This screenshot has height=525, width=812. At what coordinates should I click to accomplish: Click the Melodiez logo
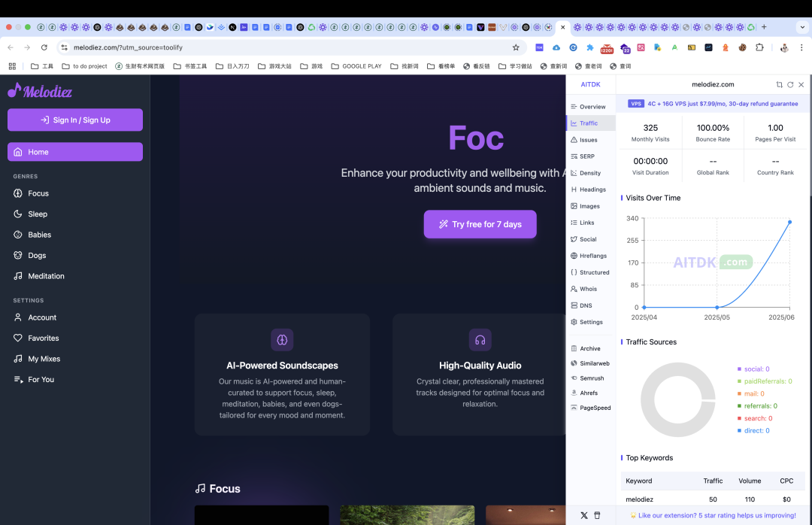tap(40, 91)
